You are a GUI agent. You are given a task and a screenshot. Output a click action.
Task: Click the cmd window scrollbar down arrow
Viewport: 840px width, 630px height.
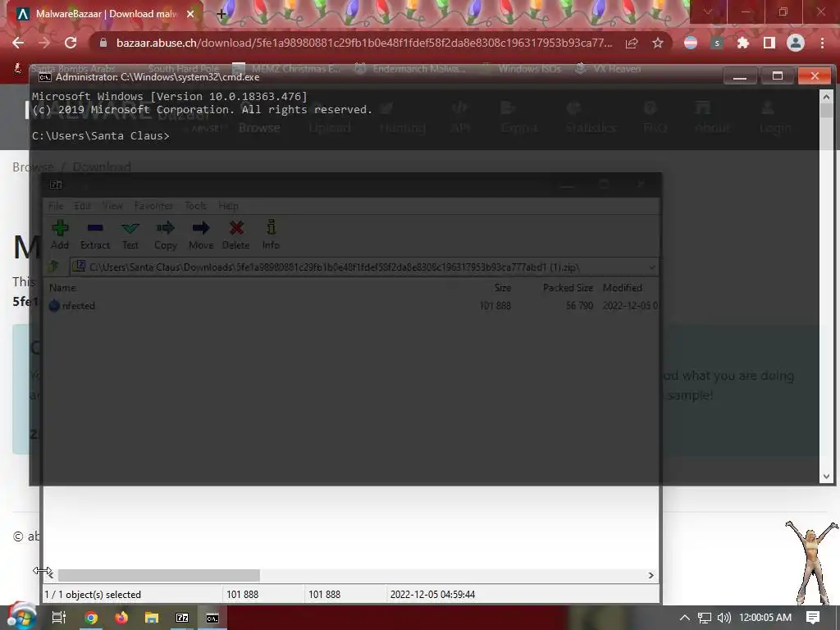(x=826, y=477)
